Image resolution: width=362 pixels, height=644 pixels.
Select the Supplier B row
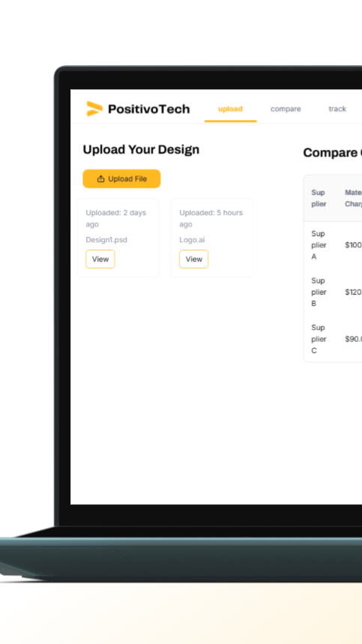pyautogui.click(x=333, y=292)
